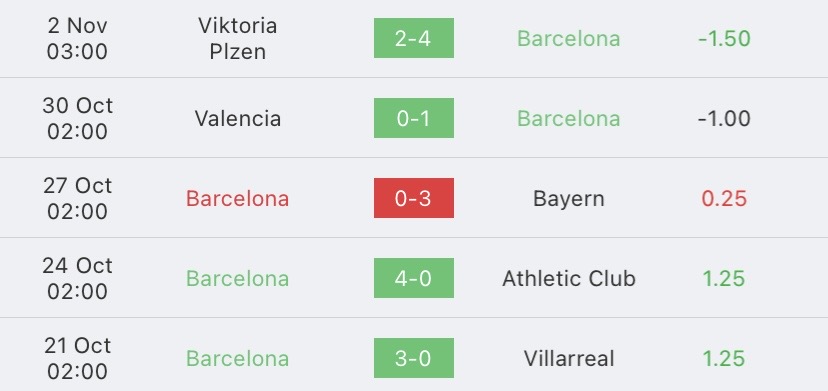The image size is (828, 391).
Task: Click Barcelona in the Valencia row
Action: [x=569, y=118]
